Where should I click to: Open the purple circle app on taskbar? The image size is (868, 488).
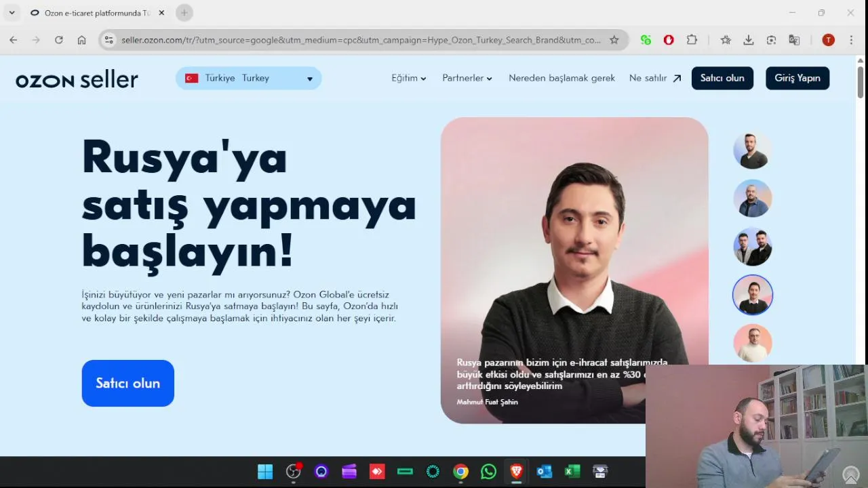click(x=321, y=472)
